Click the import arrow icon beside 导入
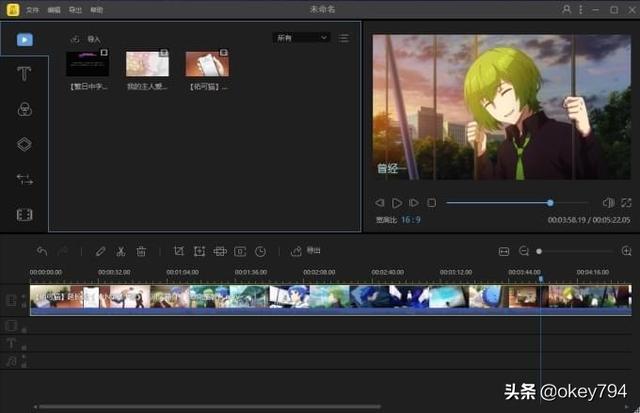 75,39
